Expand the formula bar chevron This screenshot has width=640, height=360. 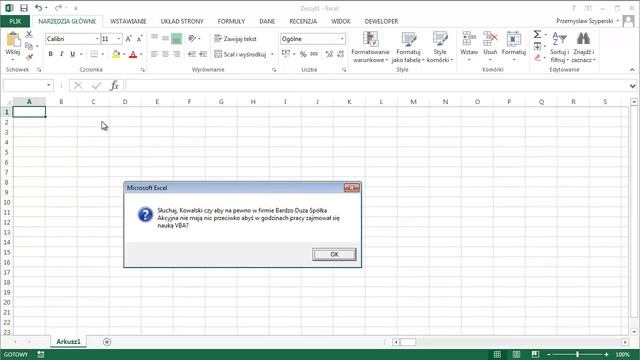pos(632,86)
